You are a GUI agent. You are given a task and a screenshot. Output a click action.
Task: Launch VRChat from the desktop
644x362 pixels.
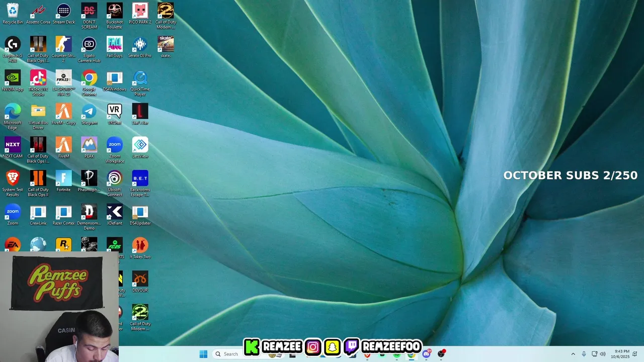[115, 114]
